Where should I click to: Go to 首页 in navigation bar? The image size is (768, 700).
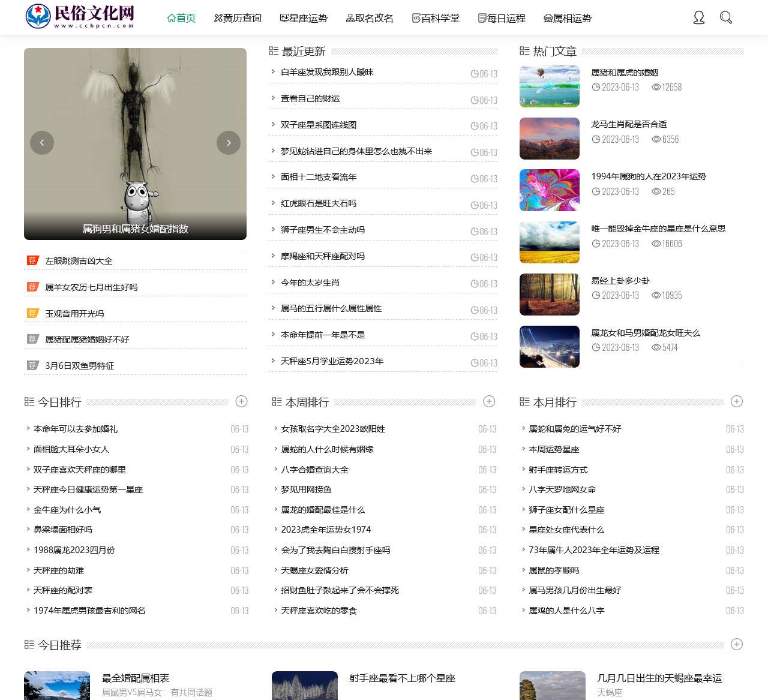click(x=181, y=18)
